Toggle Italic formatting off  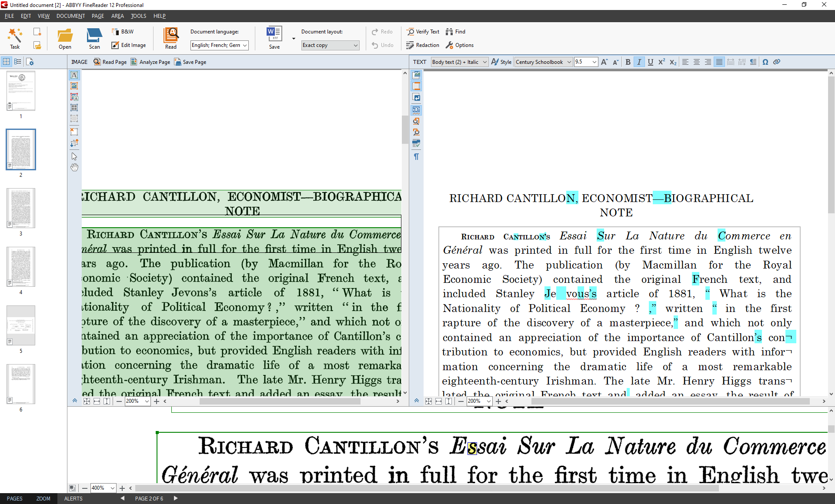pyautogui.click(x=639, y=62)
